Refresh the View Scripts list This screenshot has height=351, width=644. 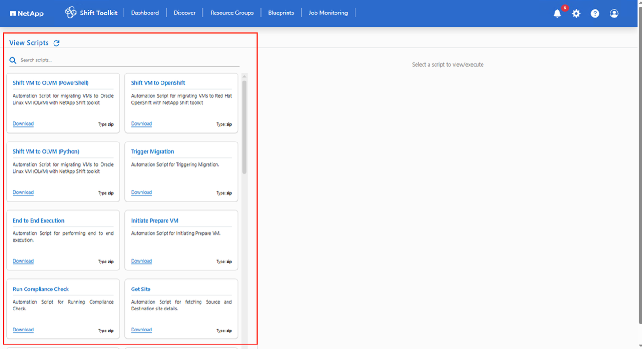pyautogui.click(x=56, y=43)
